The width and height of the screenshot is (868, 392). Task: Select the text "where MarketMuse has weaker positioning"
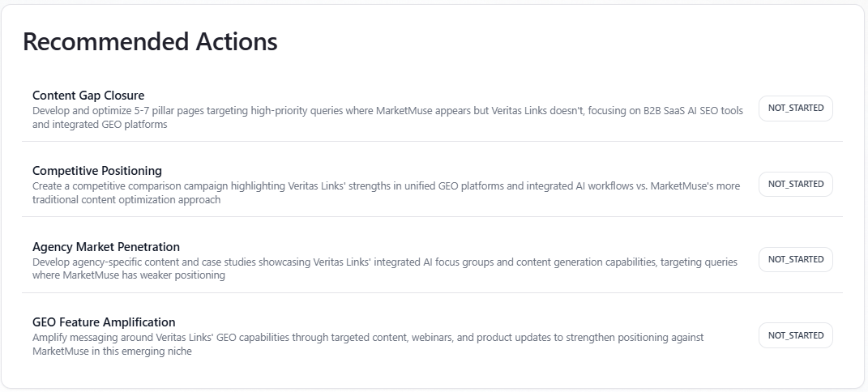click(x=129, y=275)
